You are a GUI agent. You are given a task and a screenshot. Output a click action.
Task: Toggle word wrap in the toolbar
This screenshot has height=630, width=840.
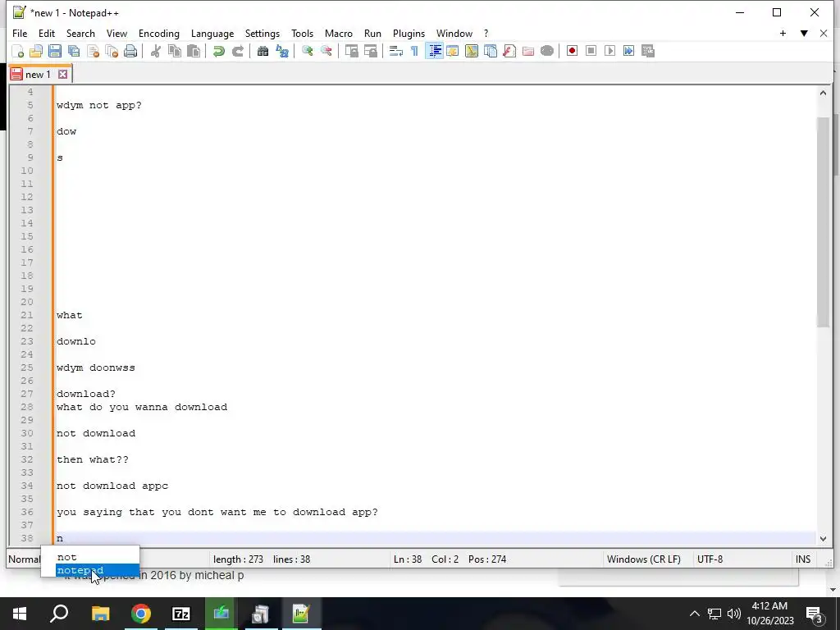point(396,51)
